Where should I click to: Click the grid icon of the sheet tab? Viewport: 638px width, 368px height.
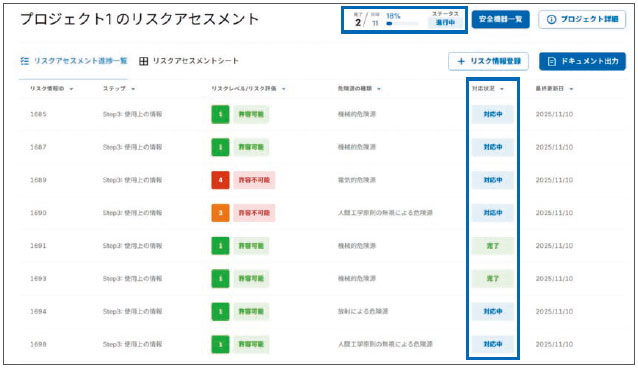(144, 61)
